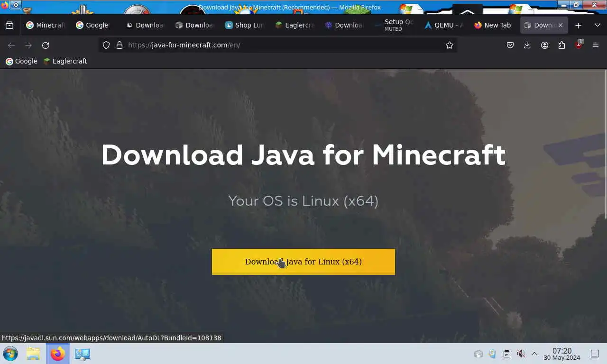Select the Firefox taskbar button
This screenshot has height=364, width=607.
click(58, 354)
